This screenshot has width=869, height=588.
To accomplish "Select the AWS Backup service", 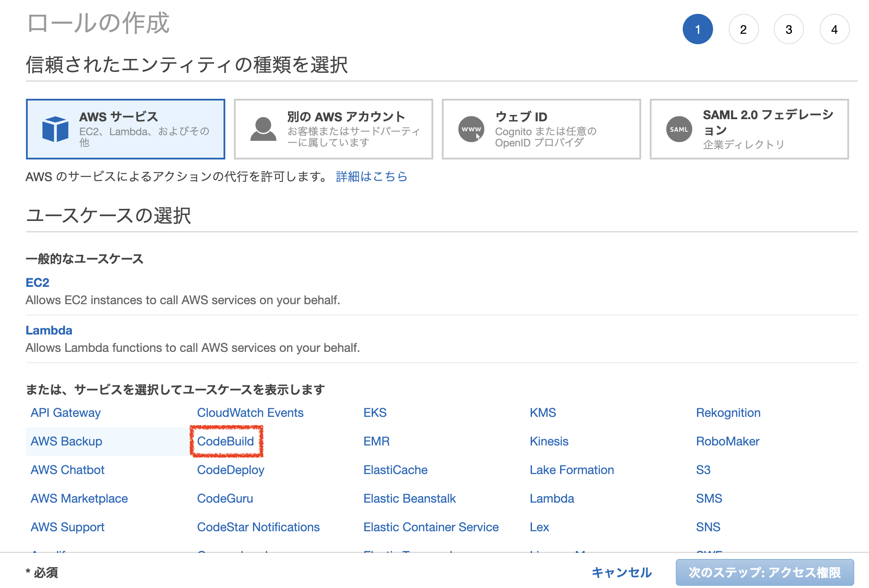I will [66, 441].
